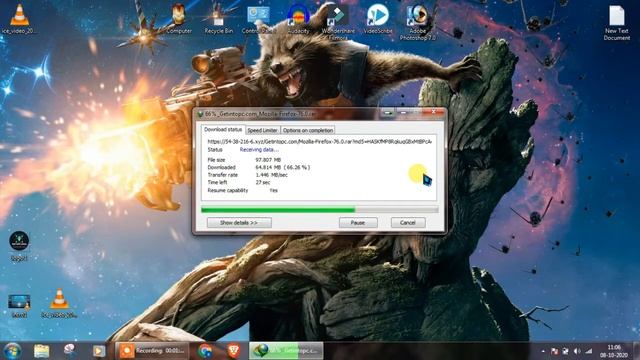This screenshot has width=640, height=360.
Task: Open the volume control in the tray
Action: click(x=577, y=351)
